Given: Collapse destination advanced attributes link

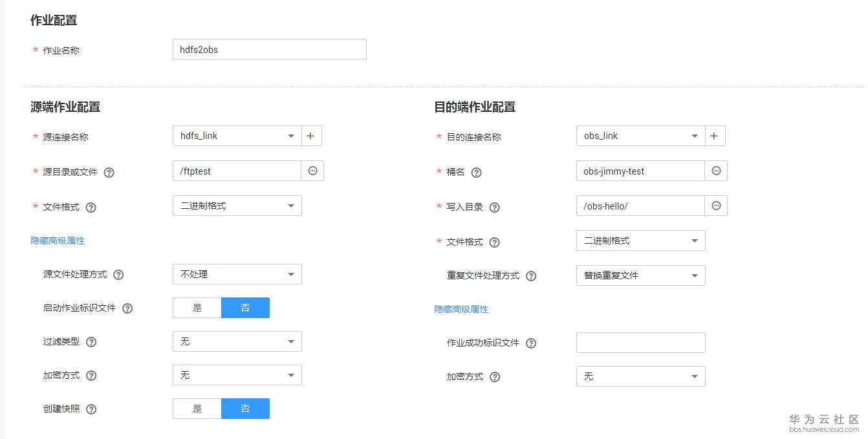Looking at the screenshot, I should (461, 309).
